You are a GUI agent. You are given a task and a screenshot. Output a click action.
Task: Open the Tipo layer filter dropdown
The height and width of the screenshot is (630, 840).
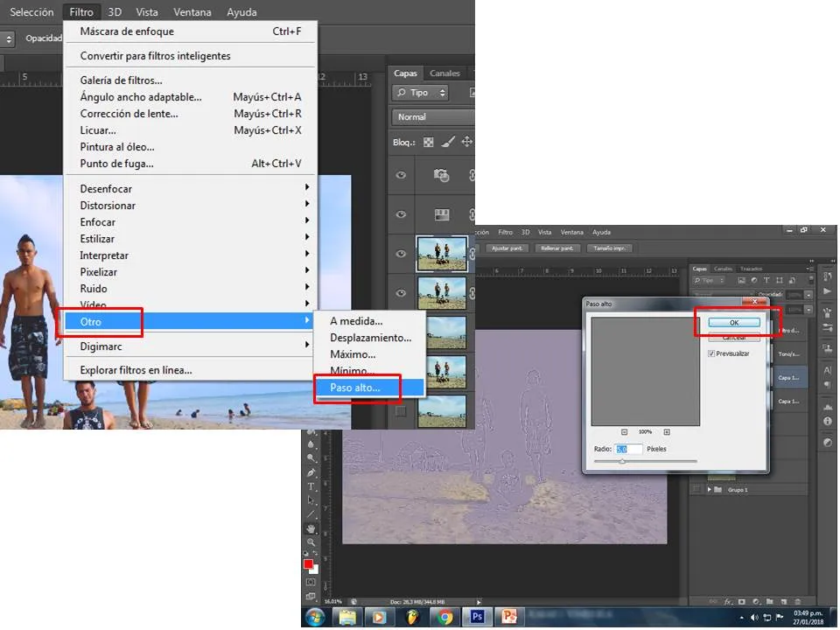click(x=421, y=93)
